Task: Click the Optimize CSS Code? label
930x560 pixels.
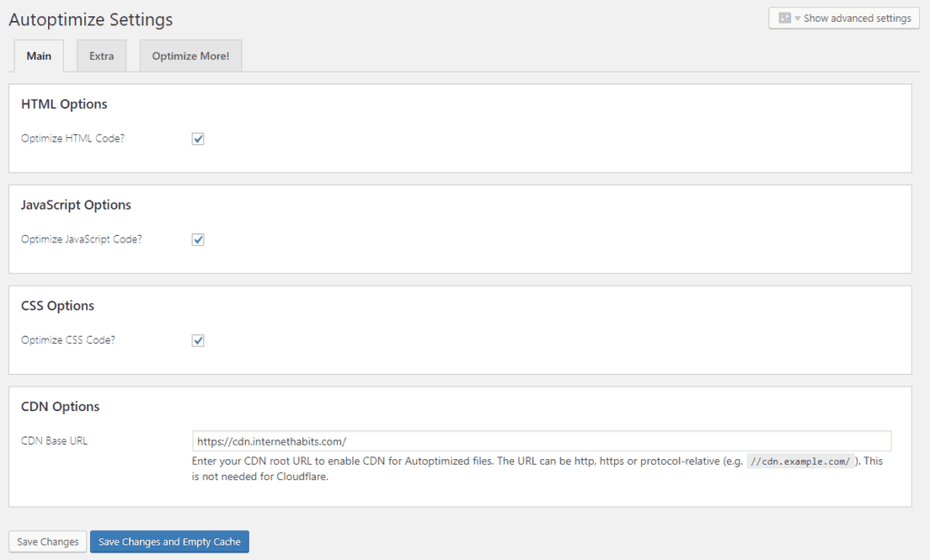Action: [68, 340]
